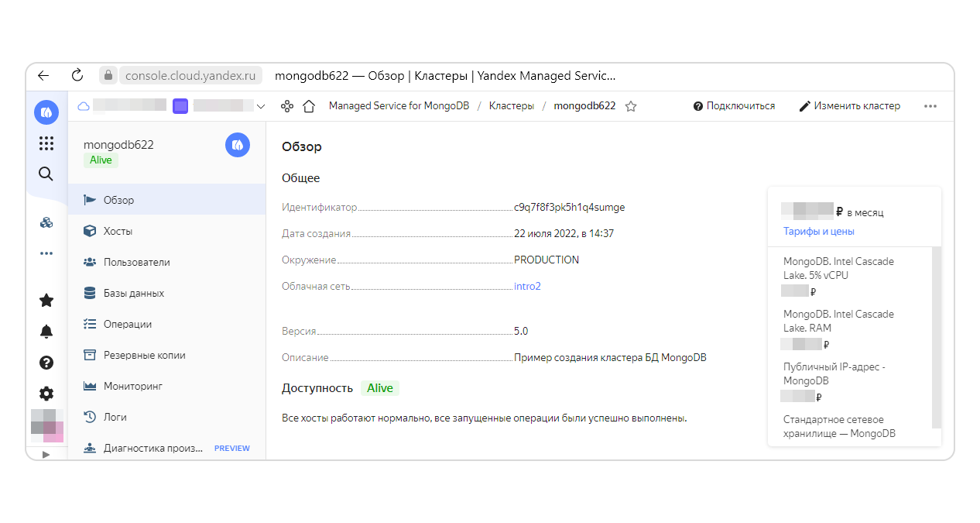Click the cloud icon in breadcrumb bar
Image resolution: width=980 pixels, height=523 pixels.
pos(84,106)
